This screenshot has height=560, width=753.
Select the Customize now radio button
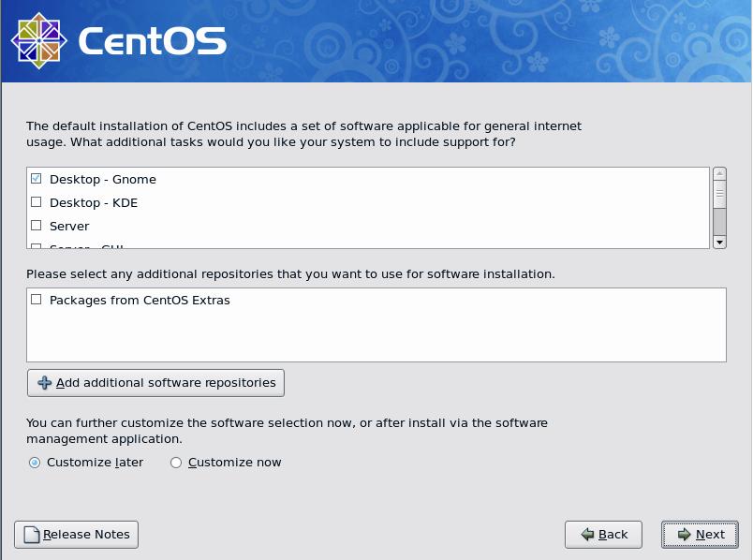click(x=175, y=462)
